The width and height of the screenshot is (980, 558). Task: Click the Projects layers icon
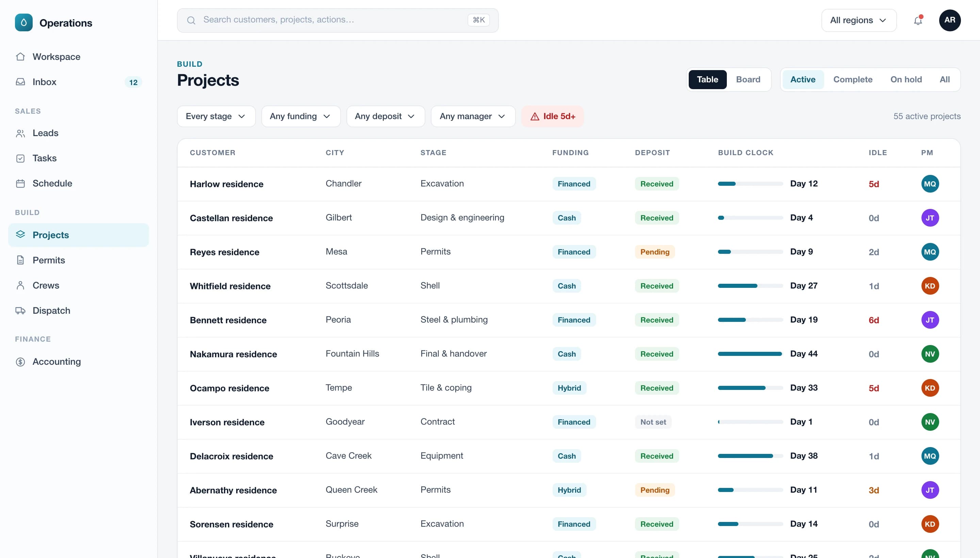20,234
